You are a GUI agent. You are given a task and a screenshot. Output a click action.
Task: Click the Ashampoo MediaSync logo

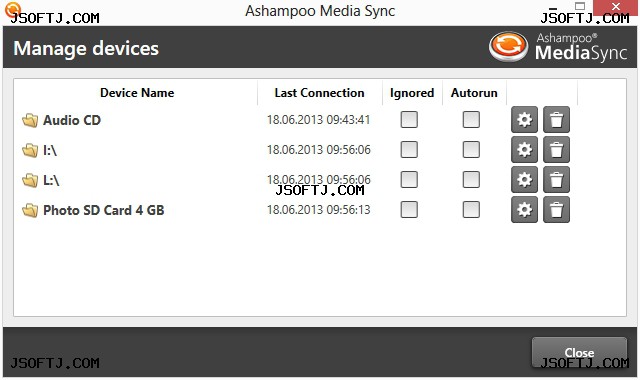point(558,47)
